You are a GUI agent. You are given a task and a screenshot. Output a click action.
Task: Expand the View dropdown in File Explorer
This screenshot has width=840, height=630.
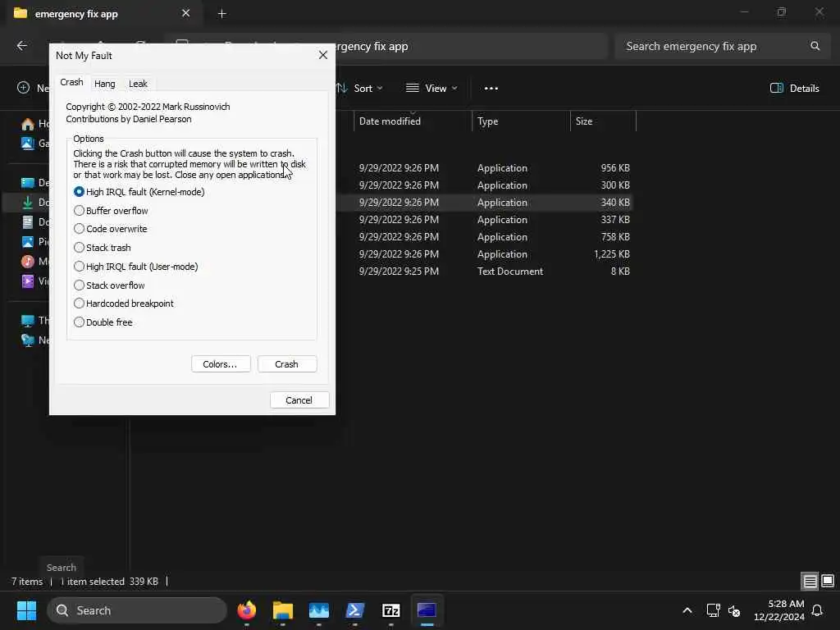(x=431, y=89)
